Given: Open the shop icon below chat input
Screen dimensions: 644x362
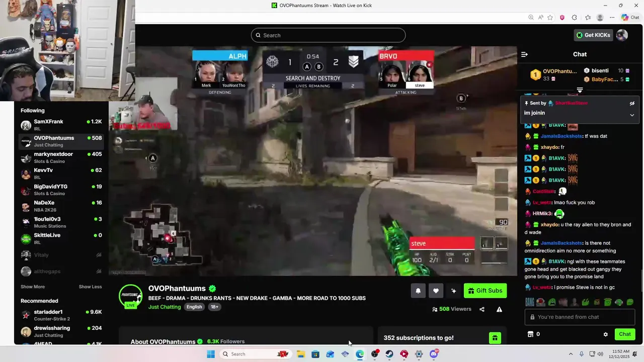Looking at the screenshot, I should (x=530, y=334).
